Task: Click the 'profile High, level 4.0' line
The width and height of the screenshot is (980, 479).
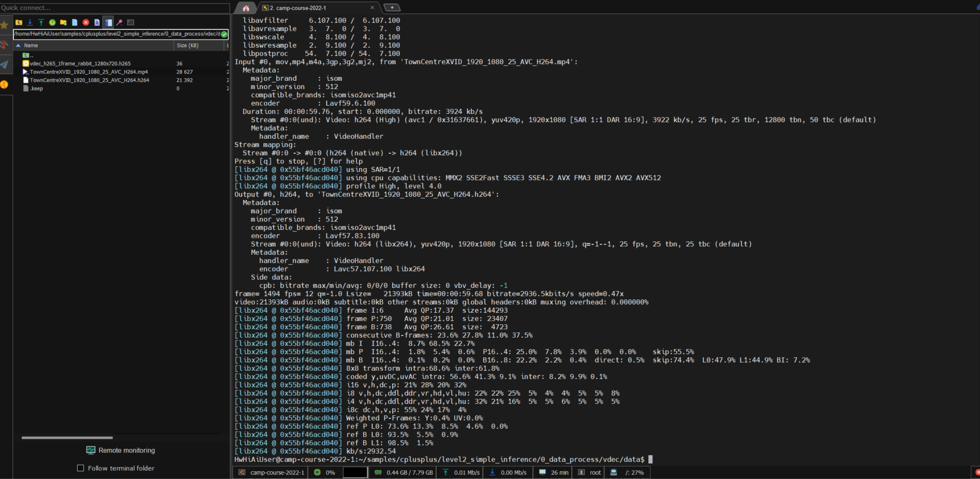Action: point(338,186)
